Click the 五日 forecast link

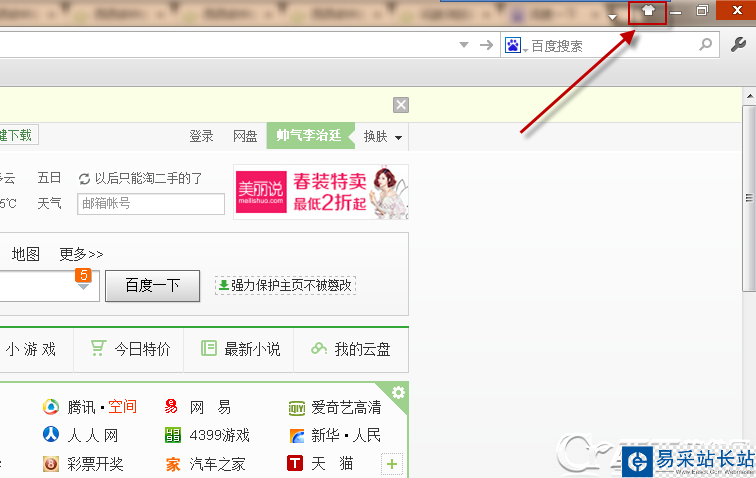(x=49, y=178)
